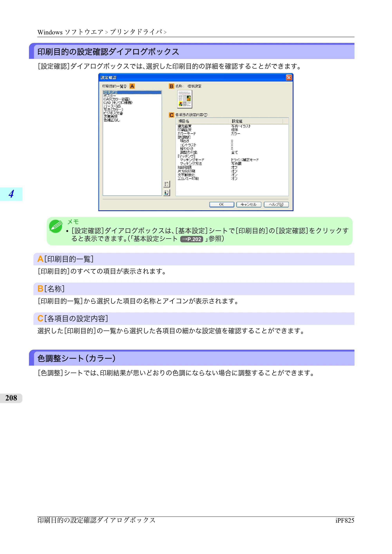Click the 明るさ row
This screenshot has height=554, width=392.
tap(232, 141)
